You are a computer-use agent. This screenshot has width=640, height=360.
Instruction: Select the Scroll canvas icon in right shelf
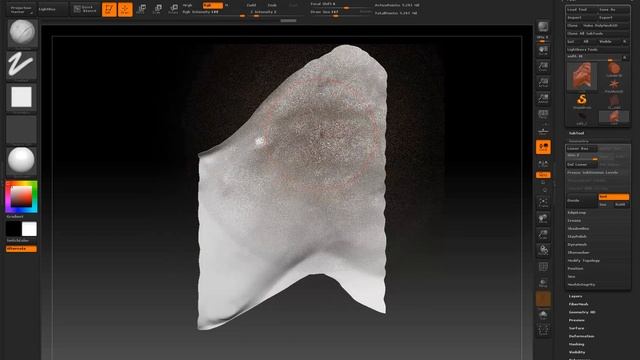pos(543,51)
